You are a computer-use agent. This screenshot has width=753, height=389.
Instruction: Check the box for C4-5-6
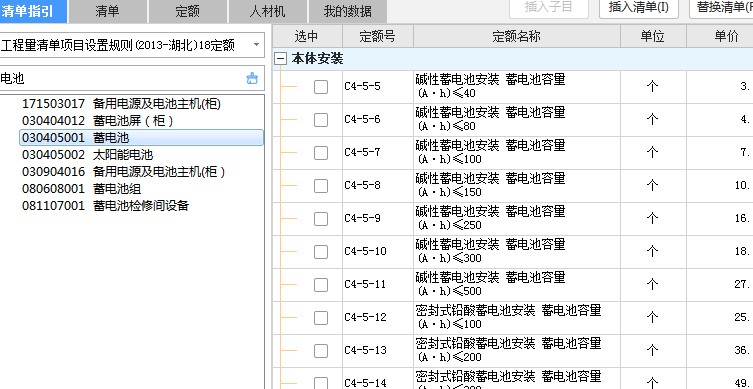[321, 120]
